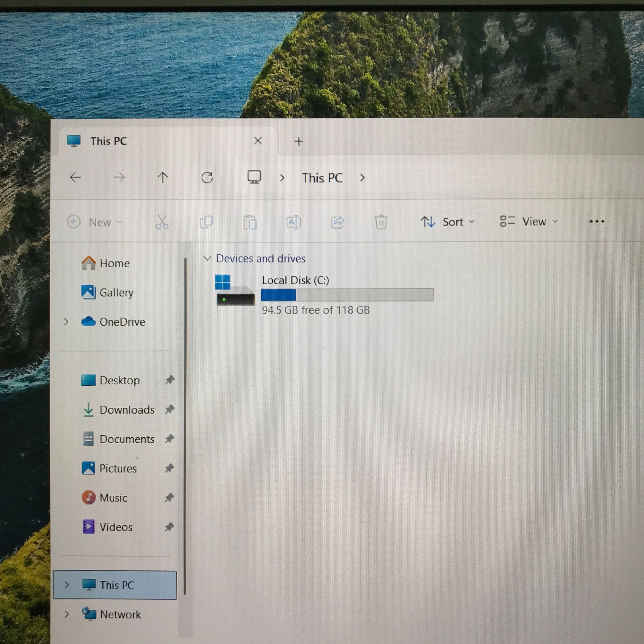The width and height of the screenshot is (644, 644).
Task: Click the navigation pane scrollbar
Action: click(185, 426)
